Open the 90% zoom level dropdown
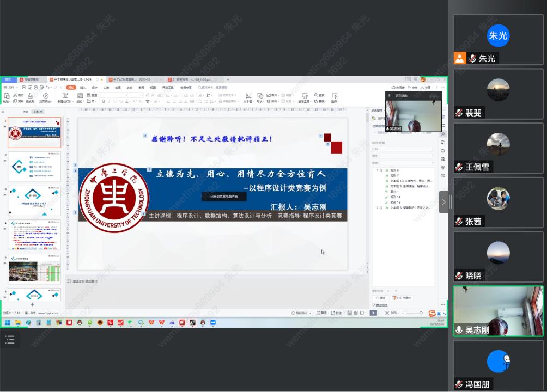 [x=393, y=313]
